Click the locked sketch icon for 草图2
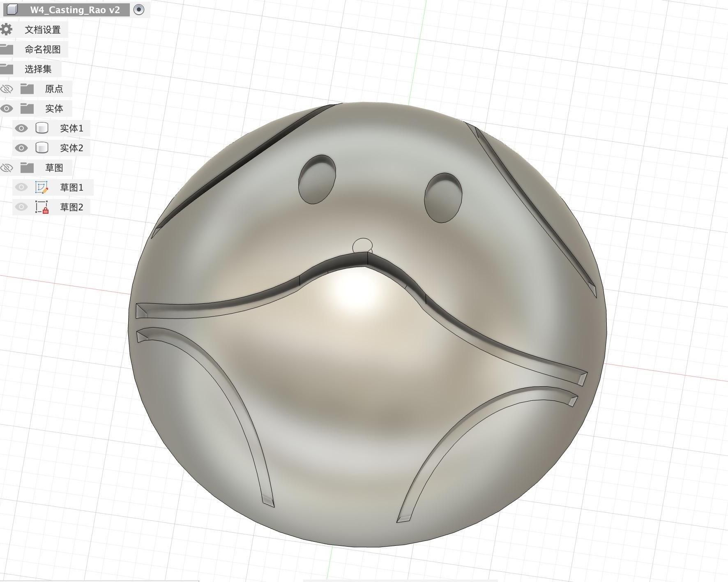Screen dimensions: 728x582 [x=42, y=207]
